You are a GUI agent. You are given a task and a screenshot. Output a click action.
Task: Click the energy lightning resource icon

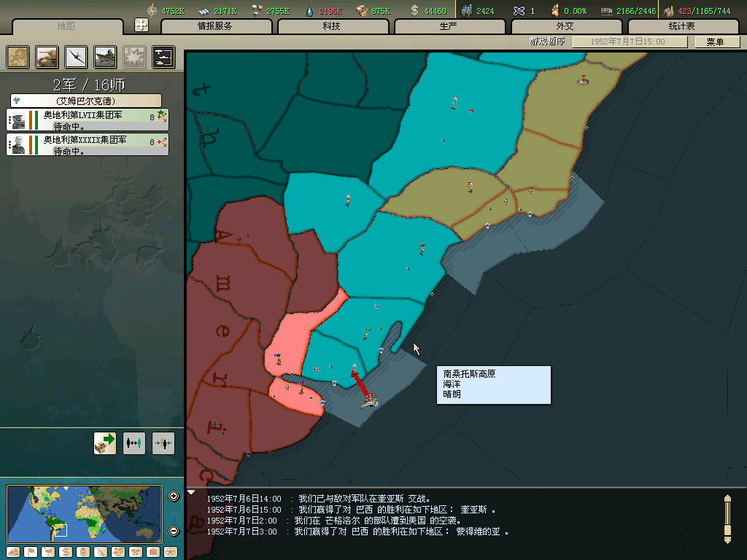(x=152, y=10)
